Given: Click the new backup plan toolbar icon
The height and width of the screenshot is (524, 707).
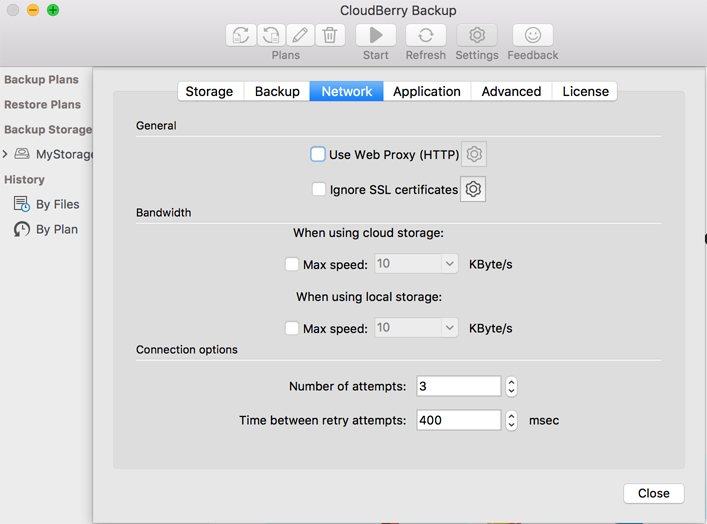Looking at the screenshot, I should pyautogui.click(x=241, y=35).
